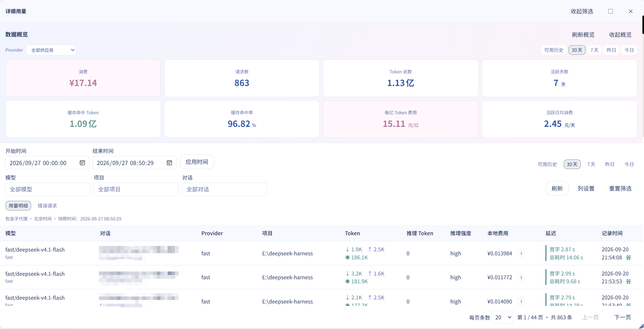Collapse filters with 收起筛选

click(x=582, y=11)
